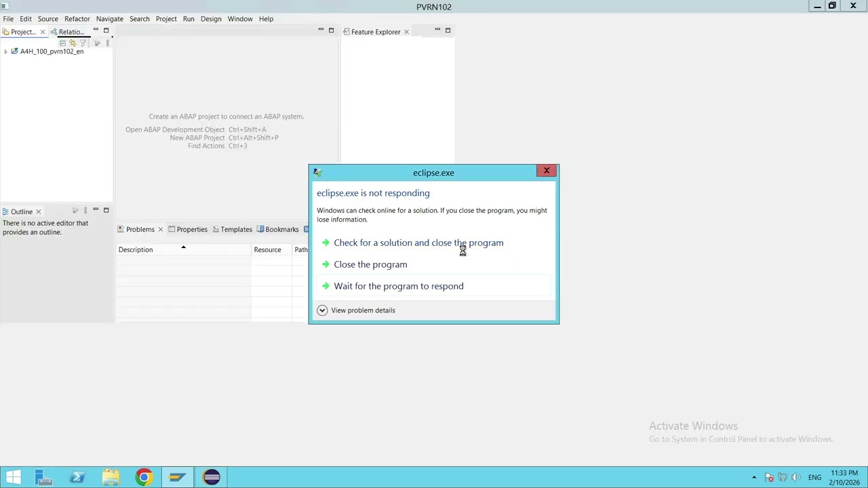Screen dimensions: 868x488
Task: Click the Outline focus task icon
Action: point(75,211)
